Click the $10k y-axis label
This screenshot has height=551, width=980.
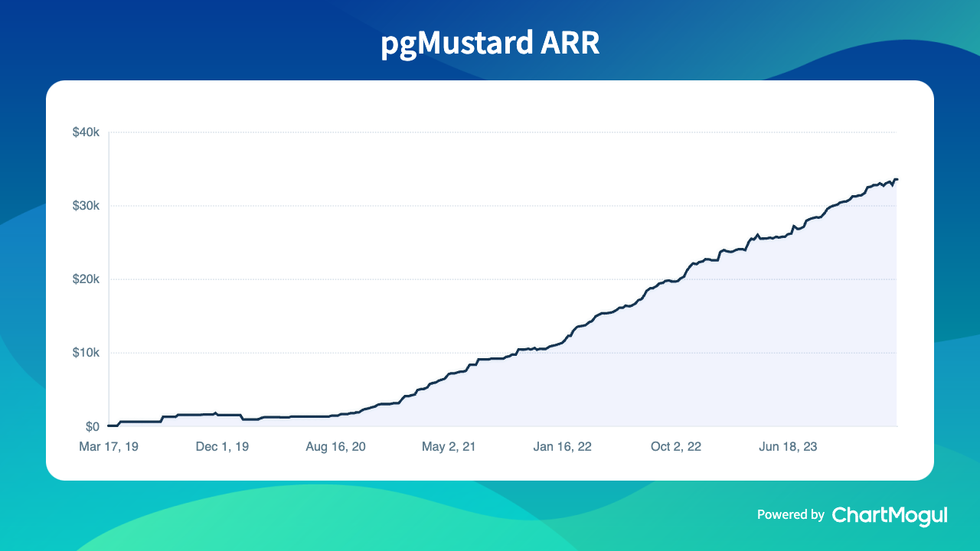point(86,353)
